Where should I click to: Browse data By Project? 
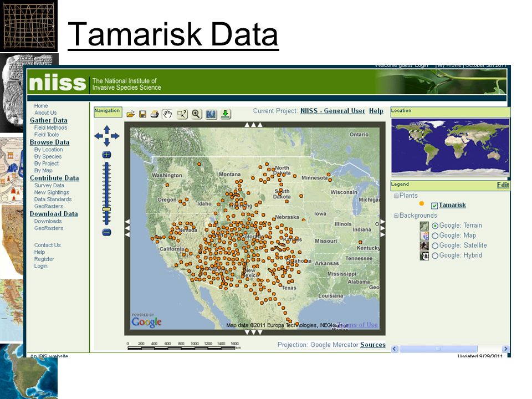(x=47, y=163)
